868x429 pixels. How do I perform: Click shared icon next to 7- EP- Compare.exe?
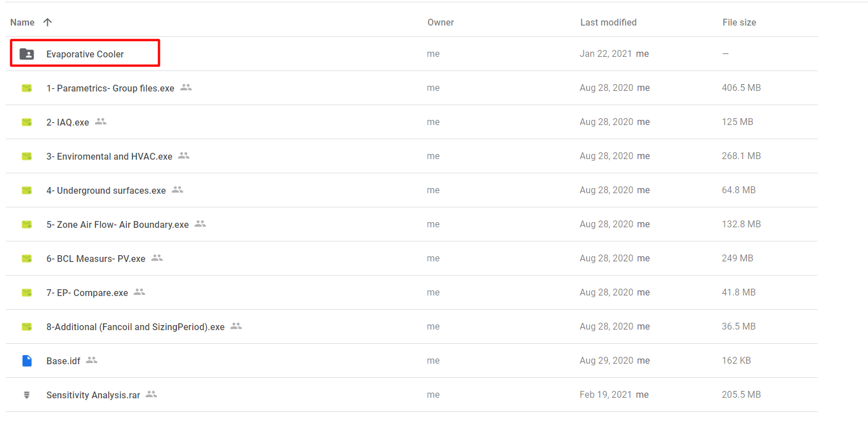point(139,292)
